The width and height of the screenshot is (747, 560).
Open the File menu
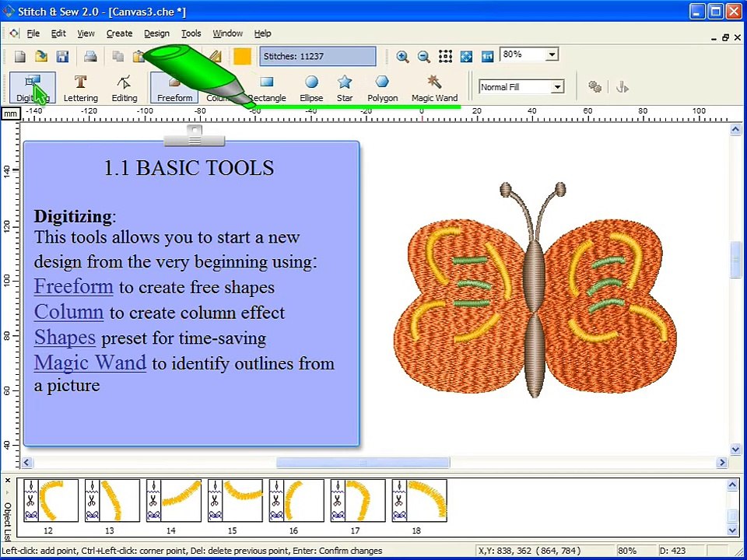coord(33,33)
